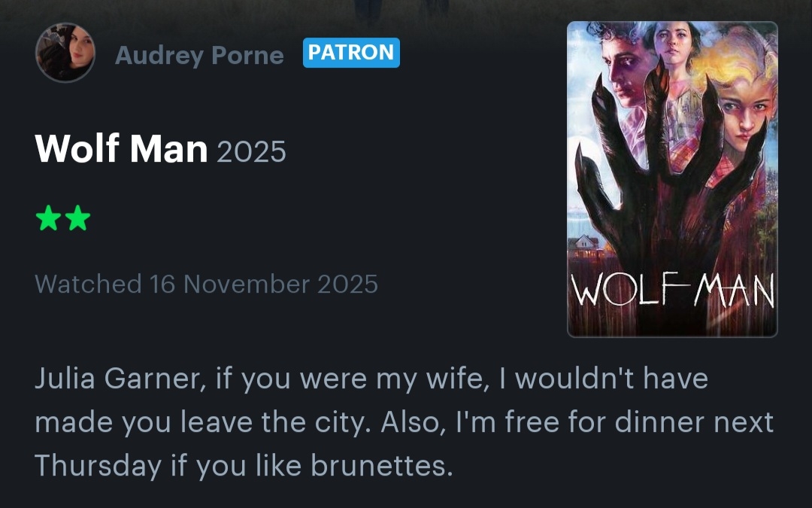Open the Wolf Man film title
The height and width of the screenshot is (508, 812).
pyautogui.click(x=121, y=149)
